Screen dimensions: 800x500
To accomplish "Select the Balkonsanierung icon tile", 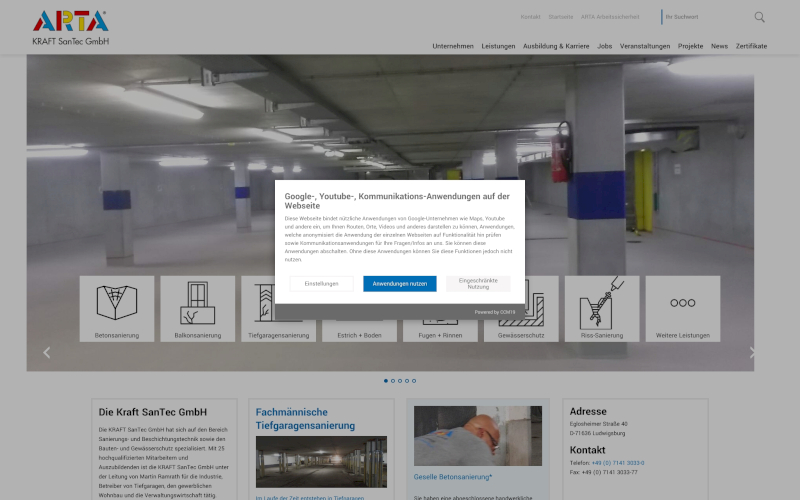I will coord(197,309).
